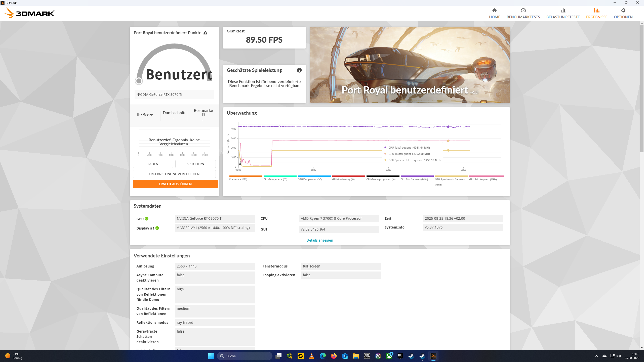Click the Speichern button
Image resolution: width=644 pixels, height=362 pixels.
coord(195,164)
